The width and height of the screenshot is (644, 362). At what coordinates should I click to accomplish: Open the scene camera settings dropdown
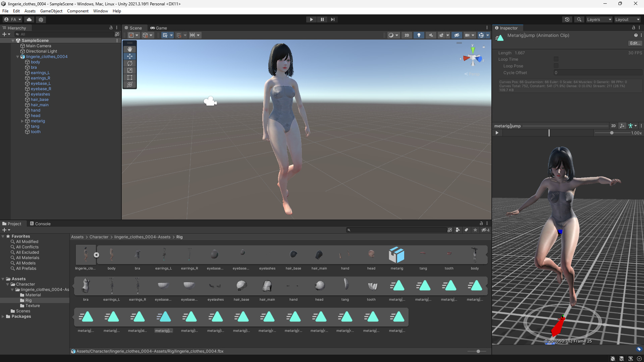click(470, 35)
